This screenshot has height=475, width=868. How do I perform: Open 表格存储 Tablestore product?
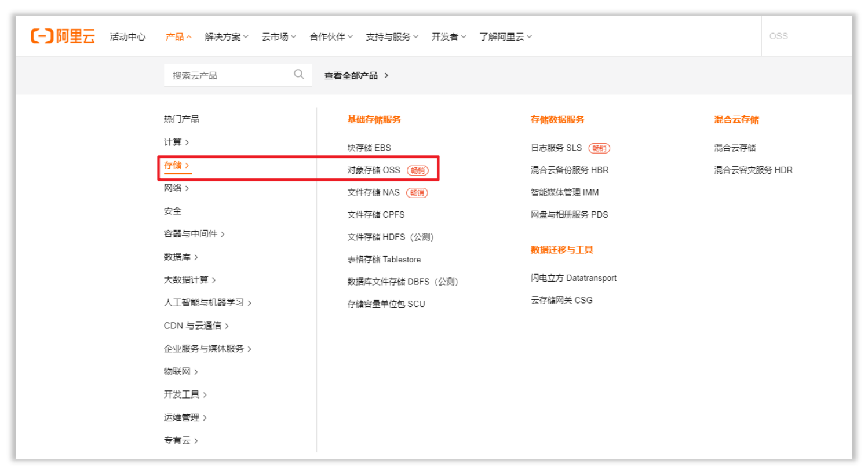pos(384,259)
